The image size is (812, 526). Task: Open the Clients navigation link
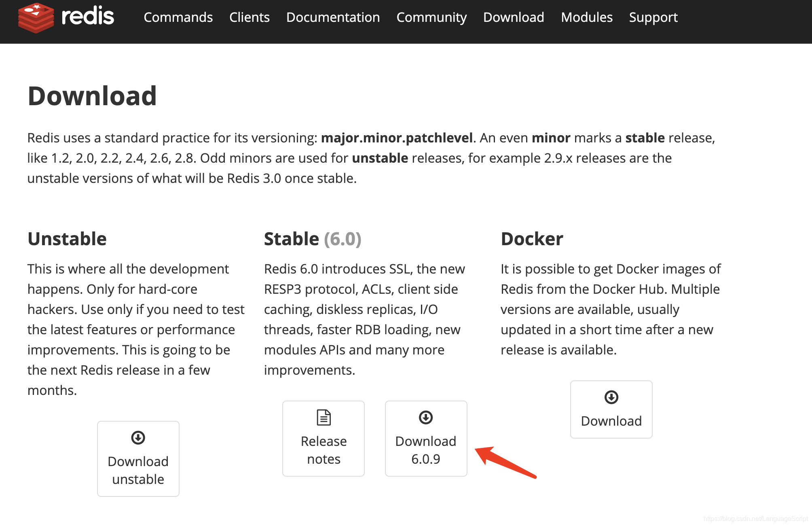249,17
